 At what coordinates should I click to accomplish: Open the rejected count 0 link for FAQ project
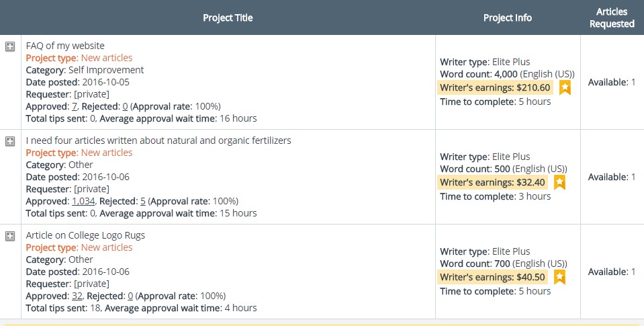125,106
